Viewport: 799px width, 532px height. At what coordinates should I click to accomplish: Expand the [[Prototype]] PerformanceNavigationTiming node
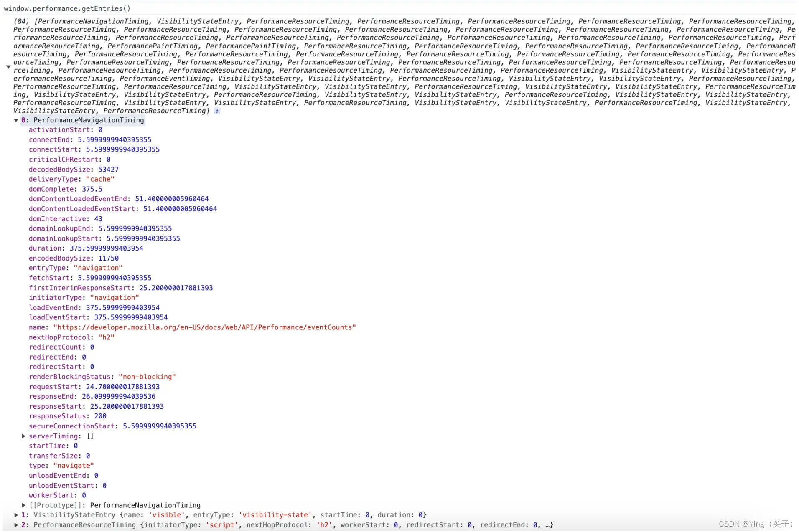pos(23,505)
